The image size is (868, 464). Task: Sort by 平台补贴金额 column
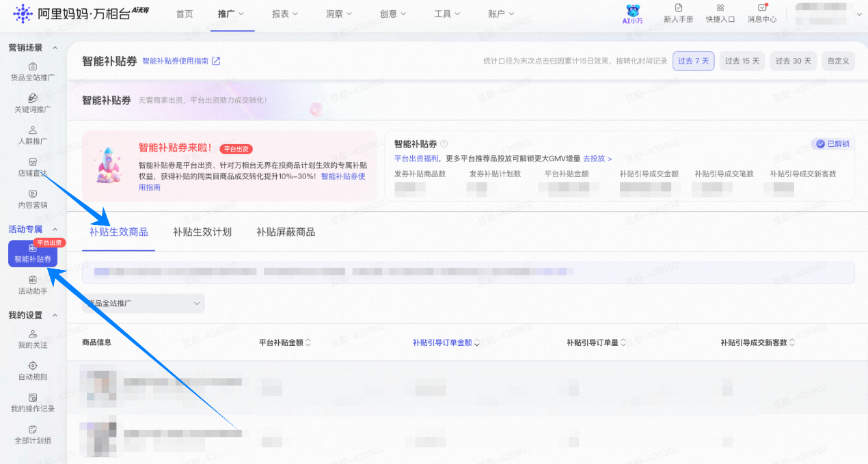tap(308, 342)
